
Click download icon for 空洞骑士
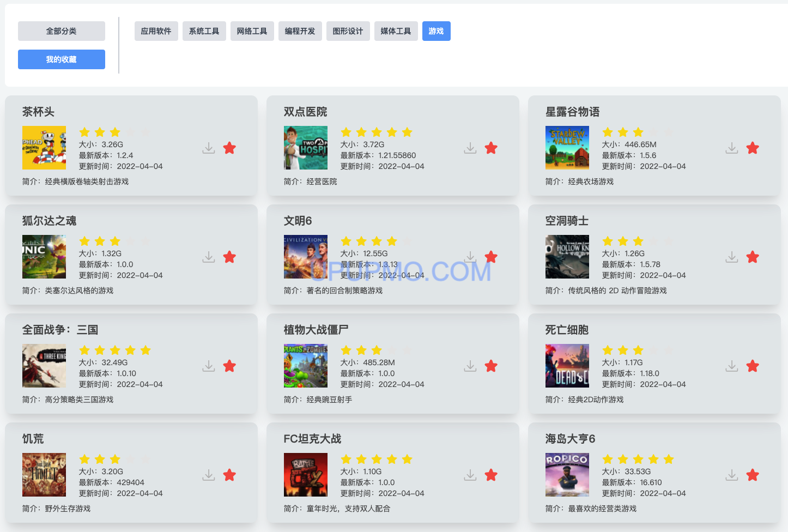732,257
